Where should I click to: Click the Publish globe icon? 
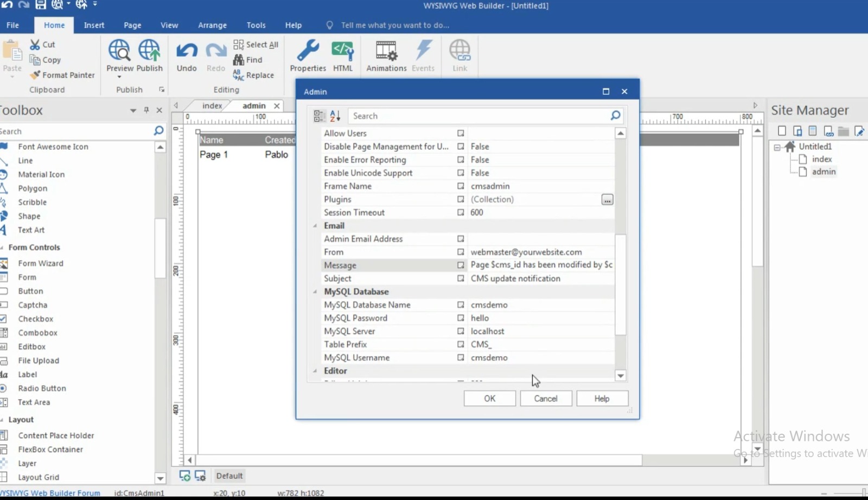(x=149, y=50)
